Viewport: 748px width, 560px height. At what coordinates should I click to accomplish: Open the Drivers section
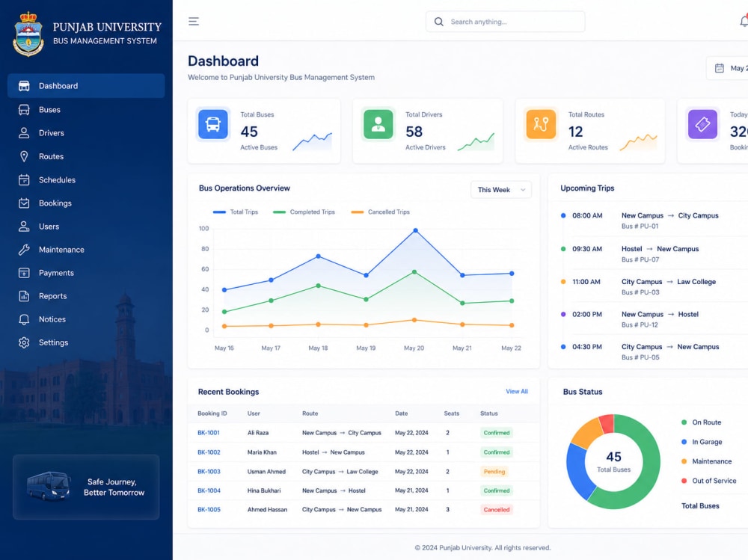click(86, 133)
